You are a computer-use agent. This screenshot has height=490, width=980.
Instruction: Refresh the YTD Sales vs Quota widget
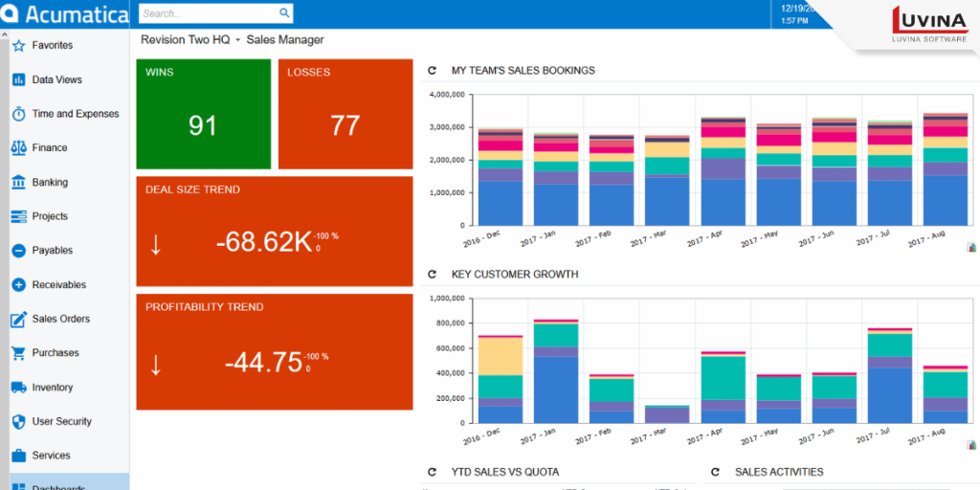(432, 472)
